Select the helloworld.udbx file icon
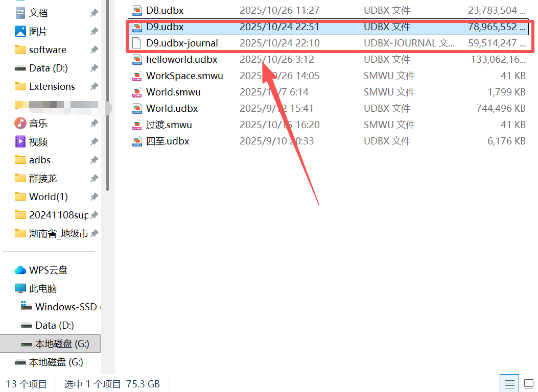 [x=137, y=60]
